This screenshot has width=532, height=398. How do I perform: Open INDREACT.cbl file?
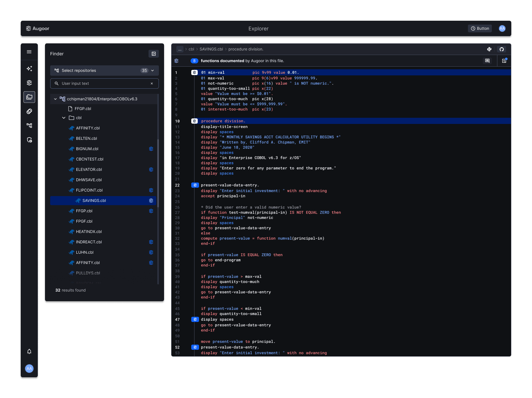click(x=89, y=242)
